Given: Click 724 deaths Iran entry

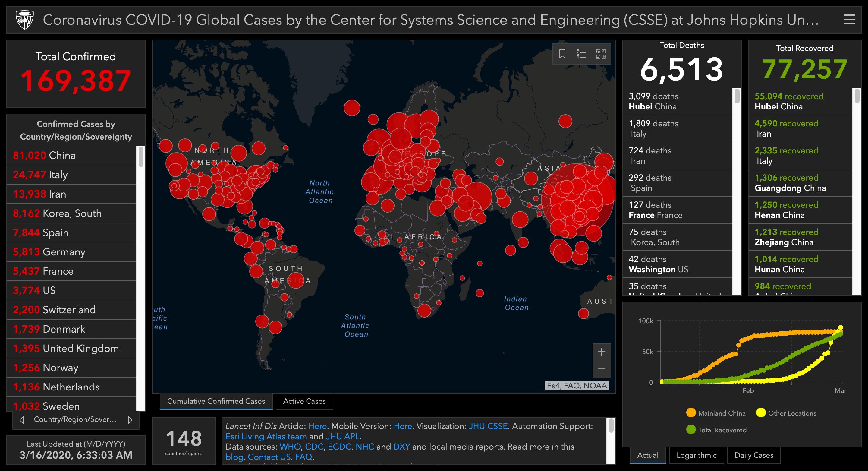Looking at the screenshot, I should 677,155.
